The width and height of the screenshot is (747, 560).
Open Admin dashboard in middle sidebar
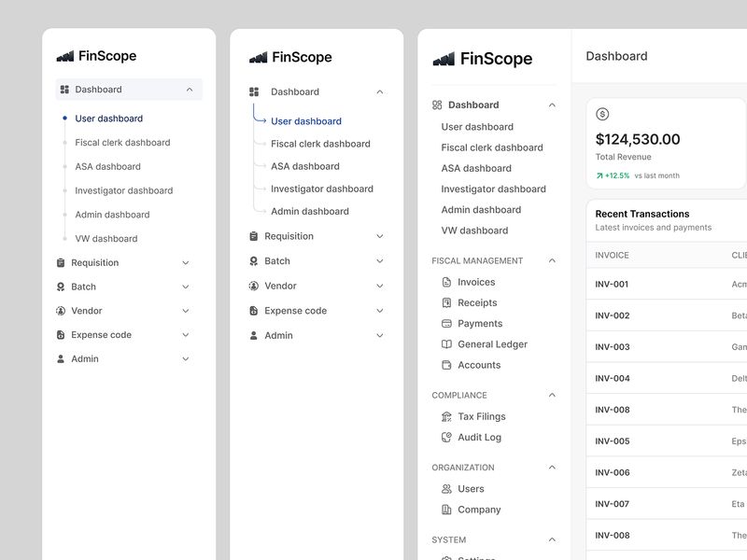pyautogui.click(x=310, y=212)
